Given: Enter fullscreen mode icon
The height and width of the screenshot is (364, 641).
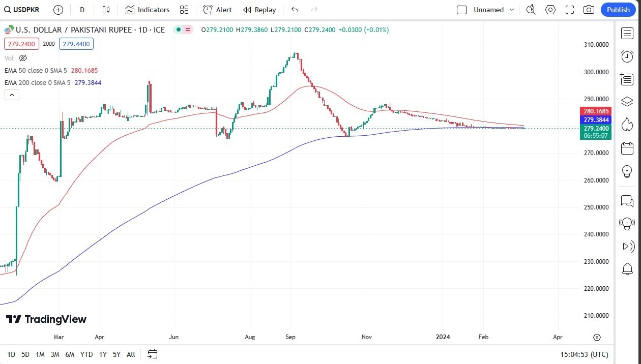Looking at the screenshot, I should [569, 10].
